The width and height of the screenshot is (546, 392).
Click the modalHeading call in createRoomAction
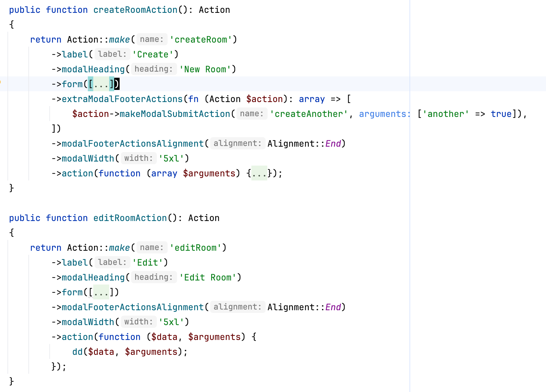tap(93, 69)
